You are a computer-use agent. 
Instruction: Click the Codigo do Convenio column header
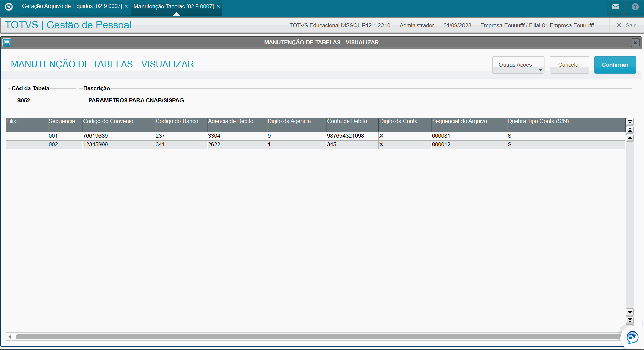118,125
